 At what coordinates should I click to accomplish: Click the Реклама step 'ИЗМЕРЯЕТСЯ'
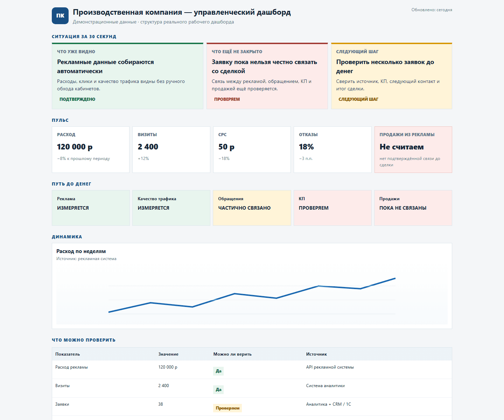click(x=91, y=208)
